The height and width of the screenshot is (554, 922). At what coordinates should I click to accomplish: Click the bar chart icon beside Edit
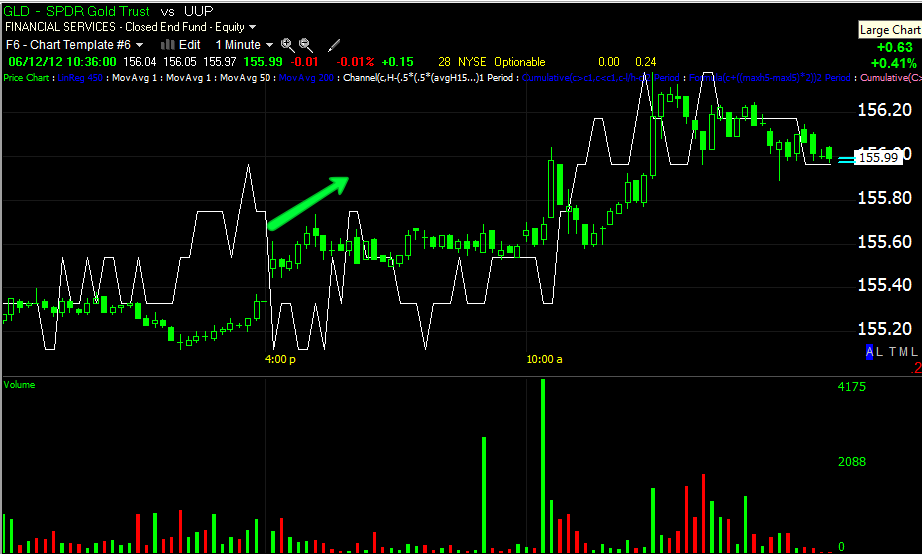click(x=168, y=45)
